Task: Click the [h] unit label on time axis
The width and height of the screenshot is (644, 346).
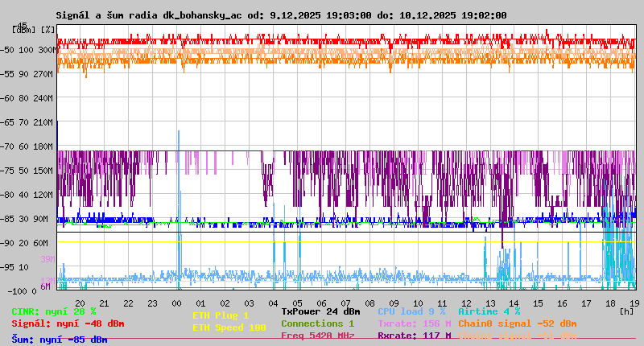Action: click(x=626, y=310)
